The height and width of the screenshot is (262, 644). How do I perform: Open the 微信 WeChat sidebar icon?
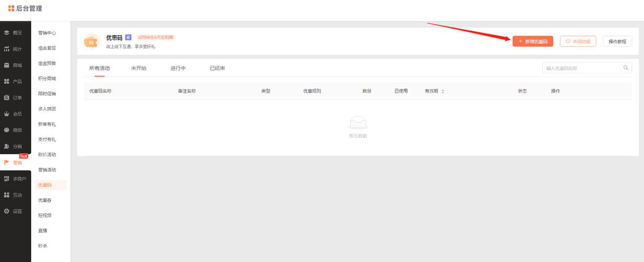click(x=6, y=130)
